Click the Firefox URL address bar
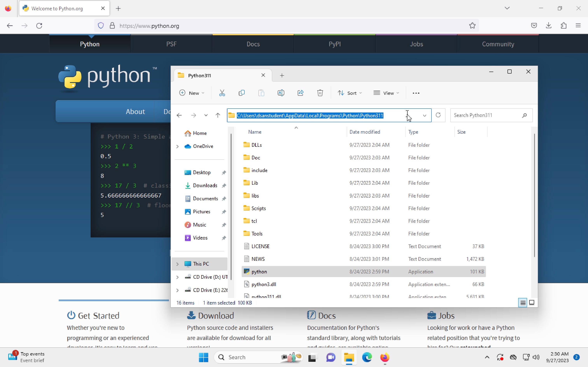Viewport: 588px width, 367px height. [x=286, y=26]
